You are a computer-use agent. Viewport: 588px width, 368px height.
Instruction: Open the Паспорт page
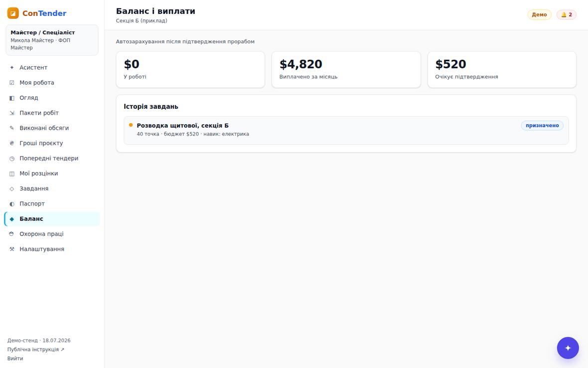[x=52, y=203]
